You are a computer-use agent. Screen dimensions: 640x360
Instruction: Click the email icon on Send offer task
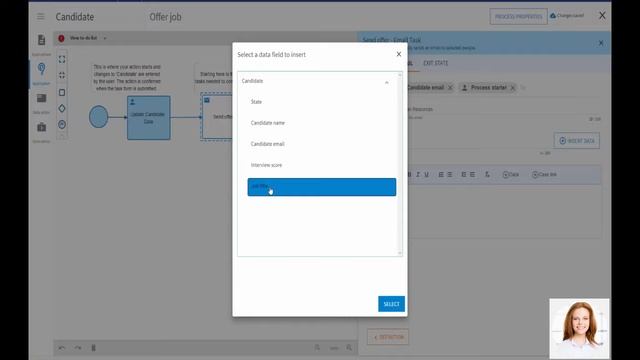coord(207,100)
